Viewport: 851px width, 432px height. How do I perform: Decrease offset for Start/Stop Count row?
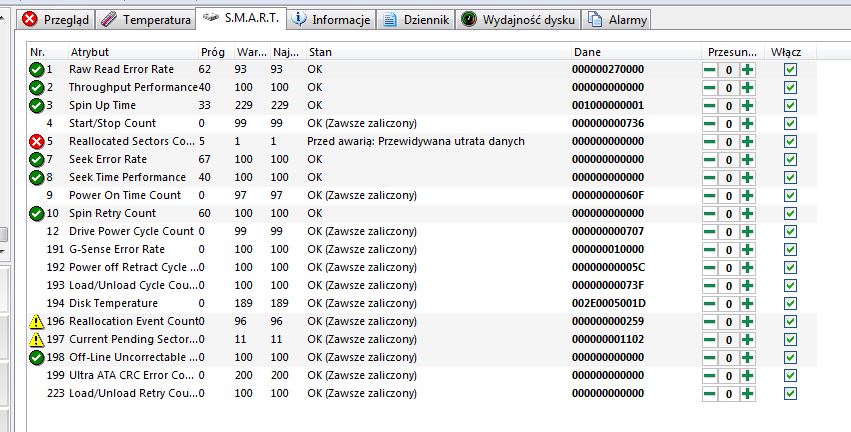(709, 124)
